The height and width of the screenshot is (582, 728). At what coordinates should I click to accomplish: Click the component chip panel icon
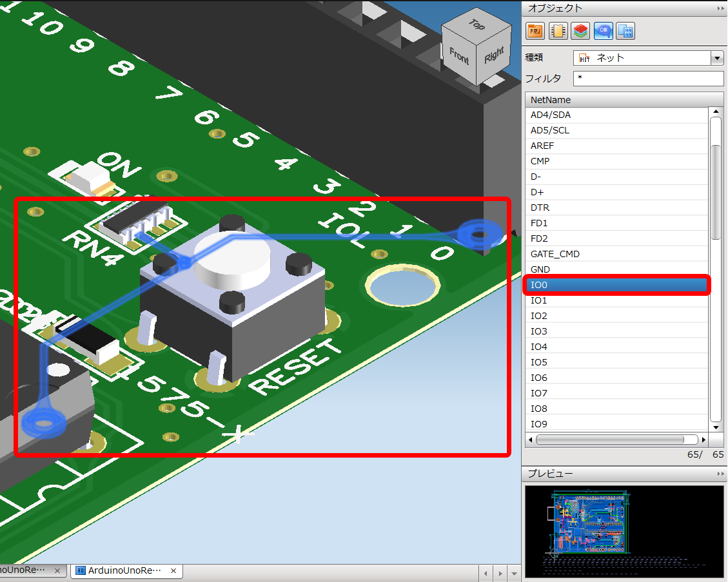557,30
